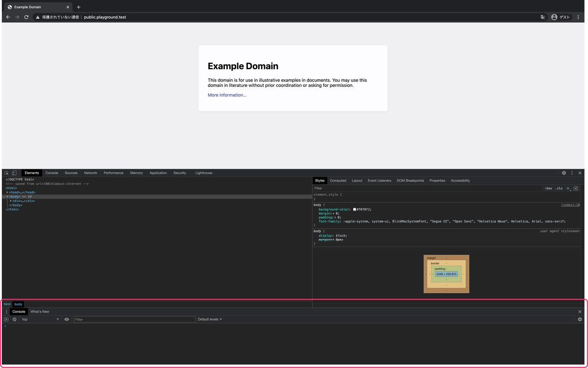The image size is (588, 368).
Task: Open the Application panel tab
Action: pyautogui.click(x=158, y=173)
